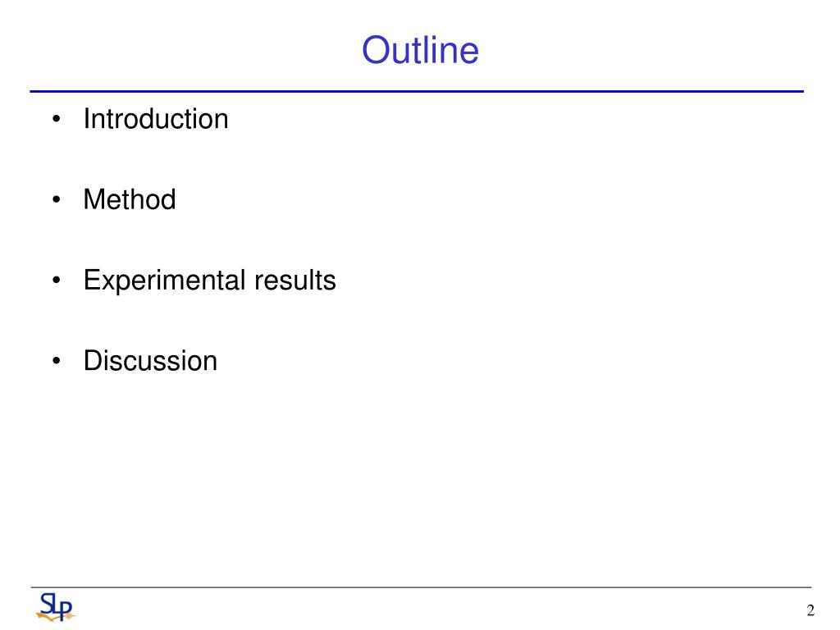Click slide number 2 in the corner
Screen dimensions: 840x630
coord(810,610)
